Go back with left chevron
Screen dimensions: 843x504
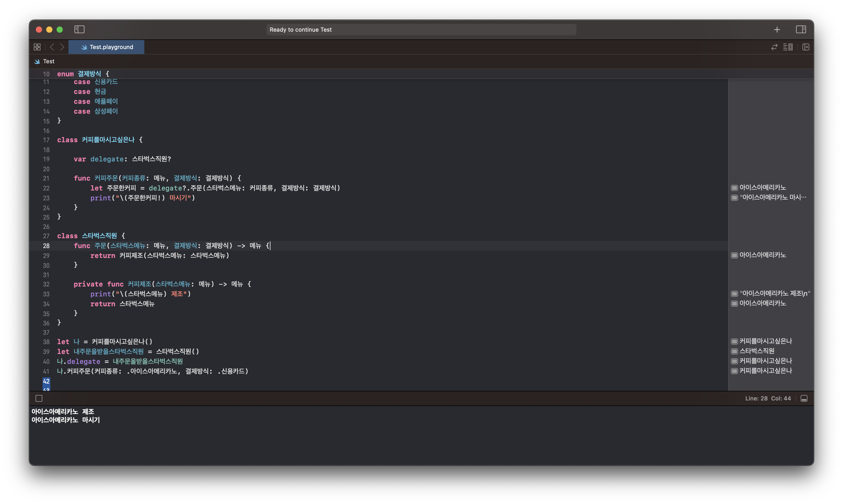pyautogui.click(x=52, y=47)
